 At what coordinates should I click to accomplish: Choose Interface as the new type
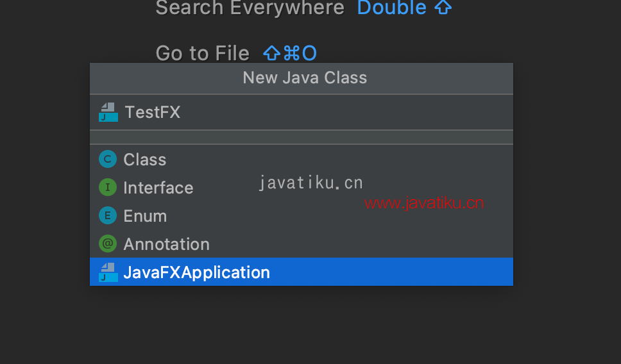click(x=302, y=187)
